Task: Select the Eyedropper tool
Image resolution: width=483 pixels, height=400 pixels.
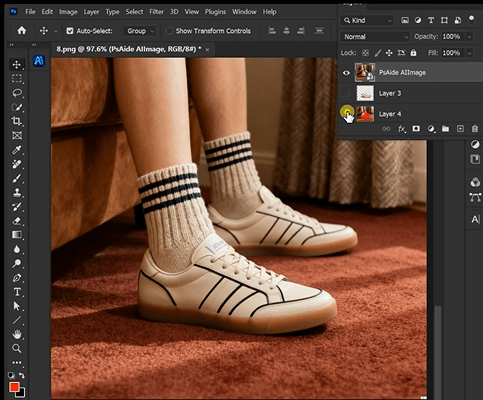Action: click(17, 150)
